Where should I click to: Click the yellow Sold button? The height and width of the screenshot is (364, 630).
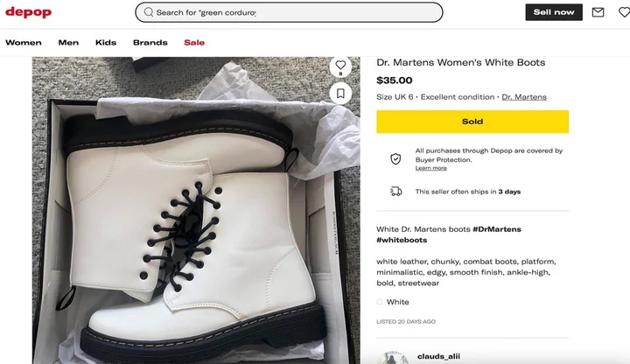point(472,122)
